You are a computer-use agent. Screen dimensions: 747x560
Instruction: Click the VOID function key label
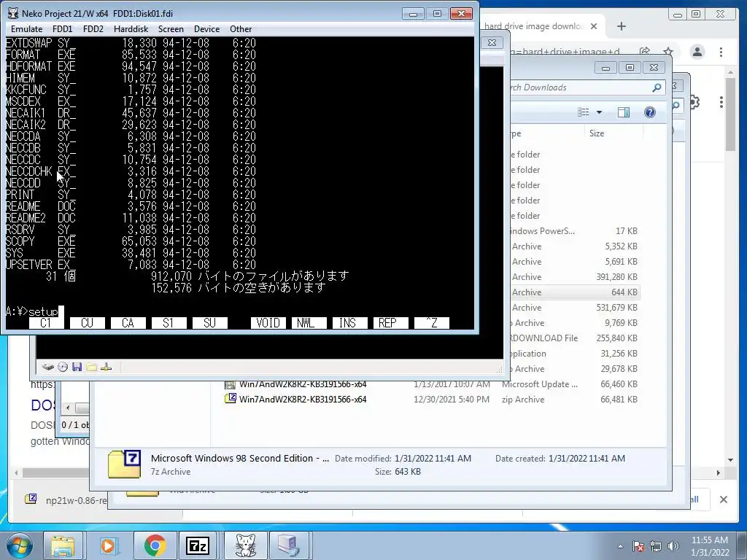(x=268, y=323)
